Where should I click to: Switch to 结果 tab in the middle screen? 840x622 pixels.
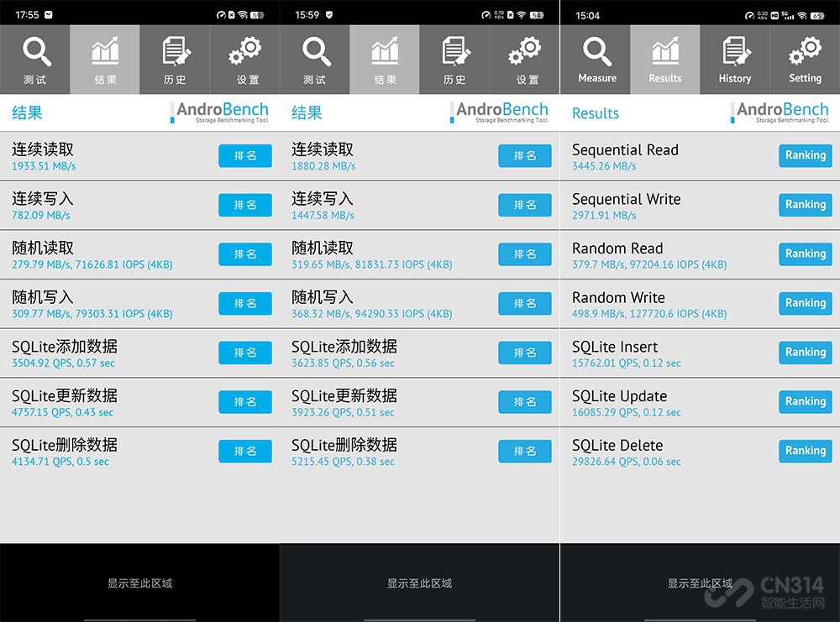pos(385,58)
